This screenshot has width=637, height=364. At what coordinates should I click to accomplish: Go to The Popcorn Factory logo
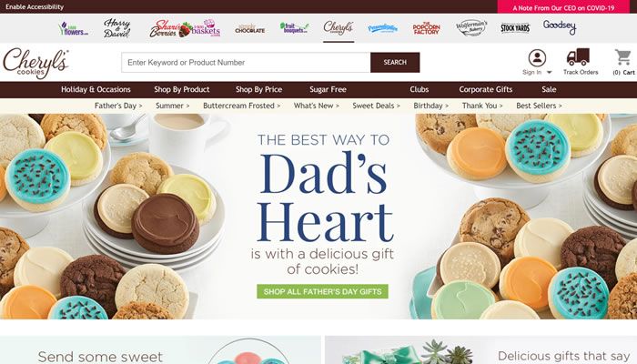click(426, 28)
